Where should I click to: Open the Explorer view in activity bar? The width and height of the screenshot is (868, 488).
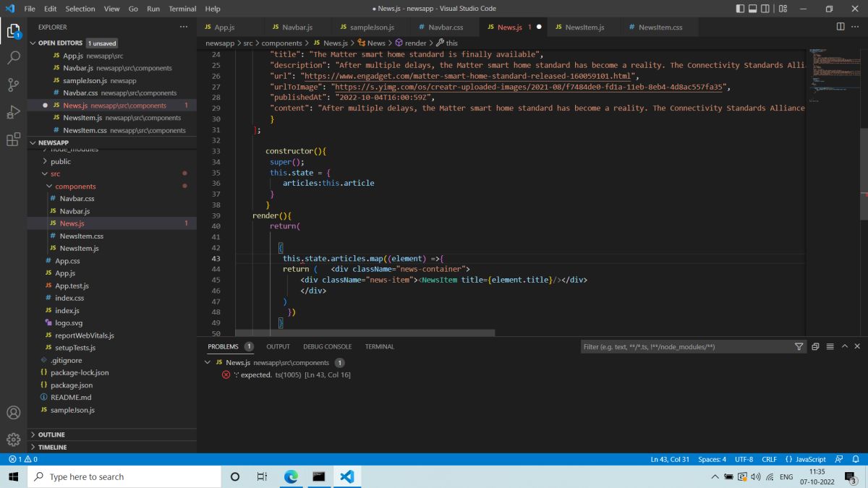click(x=13, y=31)
